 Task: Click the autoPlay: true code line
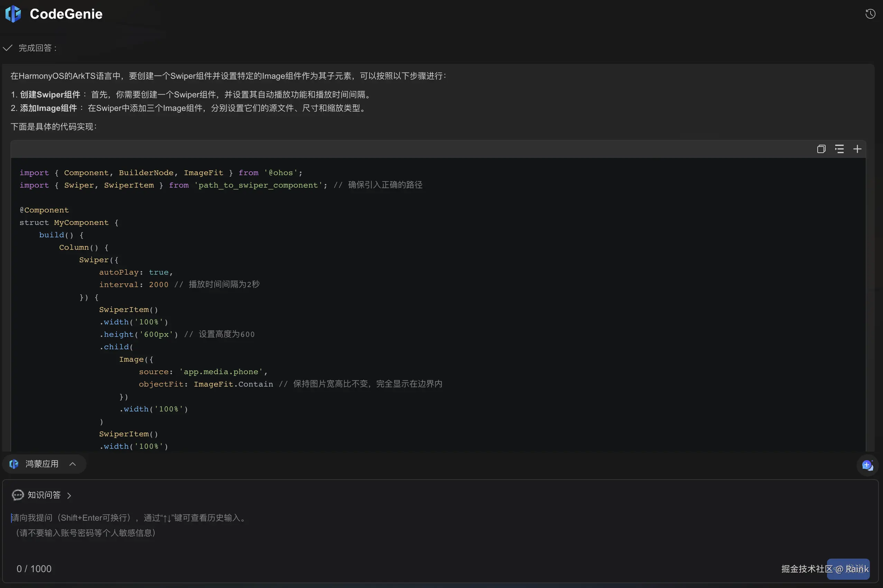136,272
